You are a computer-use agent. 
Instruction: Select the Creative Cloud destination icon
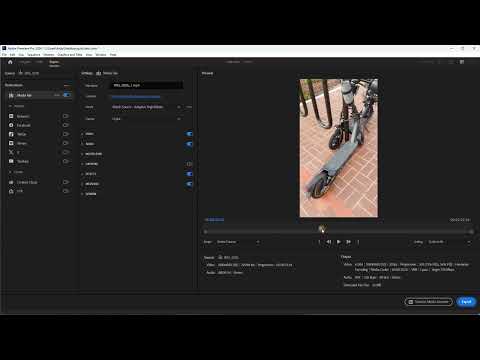pyautogui.click(x=11, y=182)
